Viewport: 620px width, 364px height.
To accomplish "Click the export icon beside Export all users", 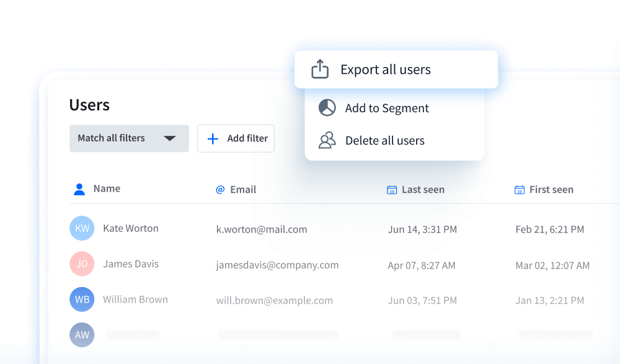I will pos(319,69).
